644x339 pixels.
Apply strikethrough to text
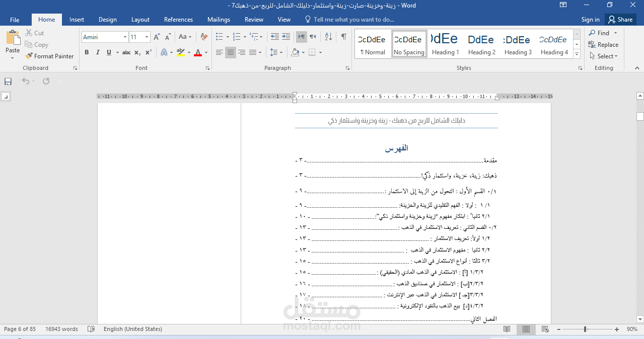click(x=126, y=52)
